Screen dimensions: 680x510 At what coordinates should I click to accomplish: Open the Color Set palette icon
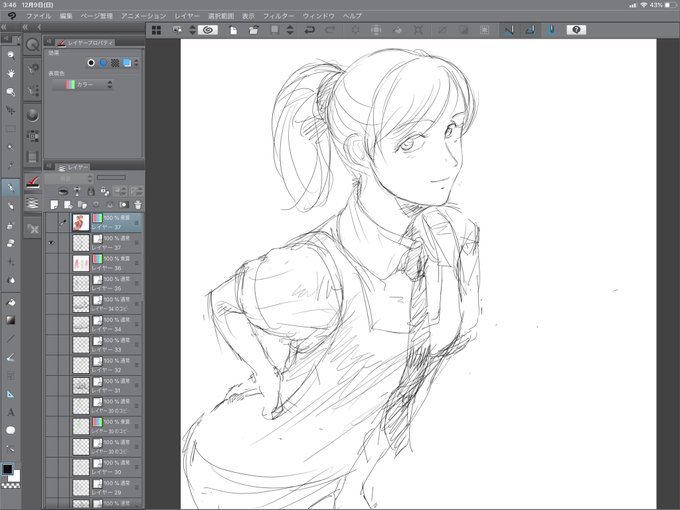pos(33,136)
